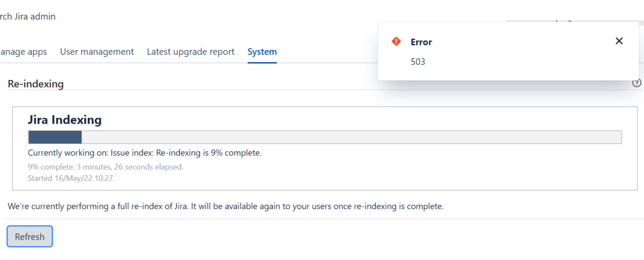Viewport: 644px width, 260px height.
Task: Close the Error 503 notification
Action: [619, 41]
